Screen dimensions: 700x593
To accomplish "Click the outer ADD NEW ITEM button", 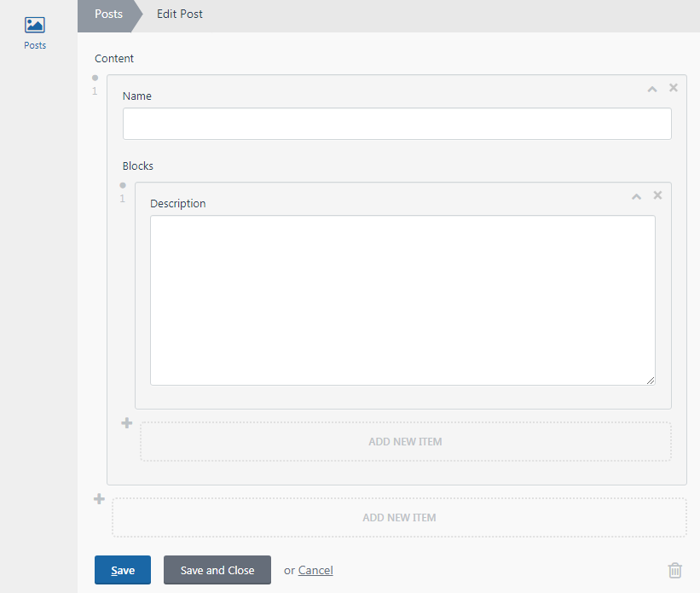I will [399, 517].
